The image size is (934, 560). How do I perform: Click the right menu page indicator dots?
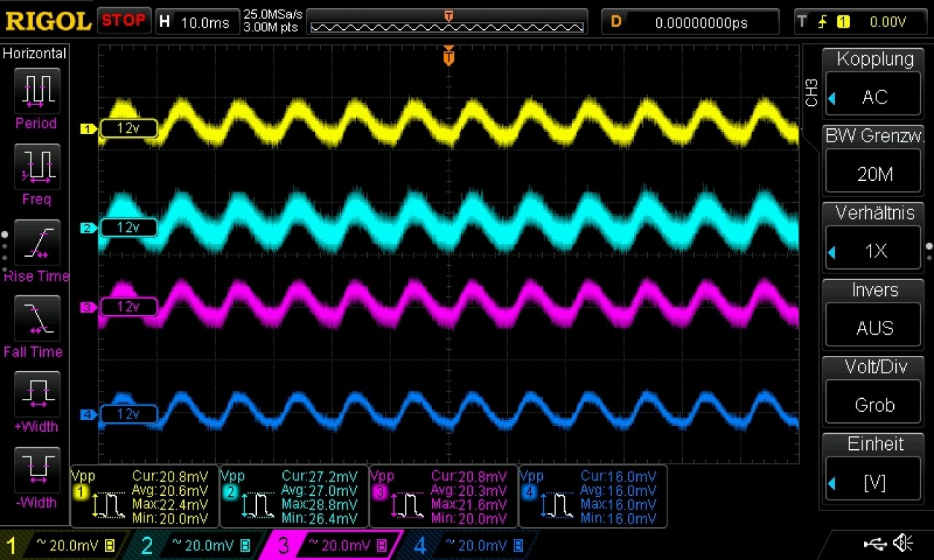[x=929, y=252]
